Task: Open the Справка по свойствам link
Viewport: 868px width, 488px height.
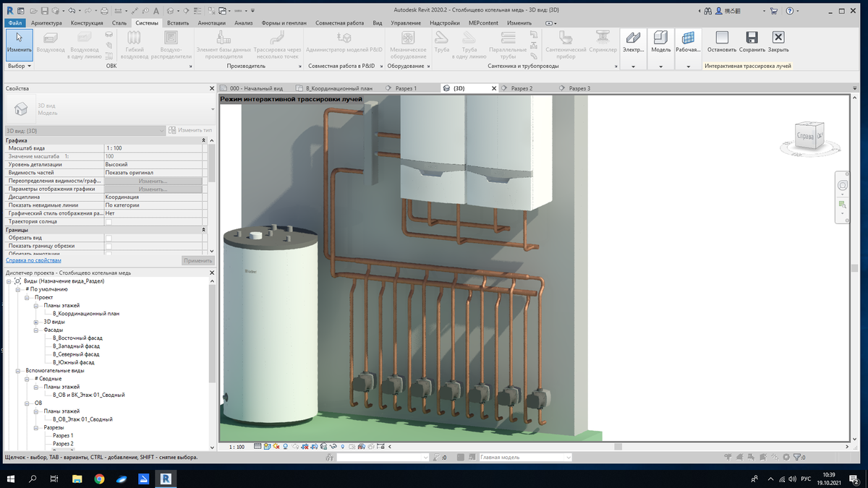Action: [33, 260]
